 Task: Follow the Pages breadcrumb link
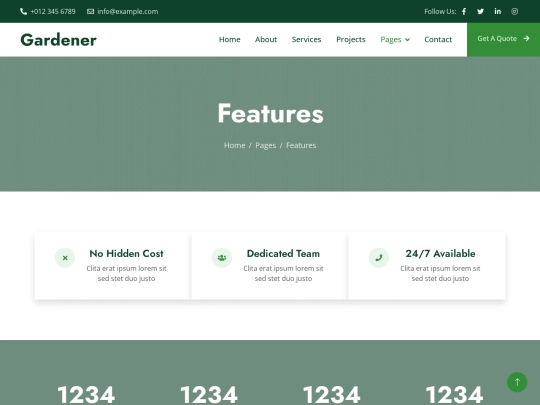pyautogui.click(x=266, y=145)
